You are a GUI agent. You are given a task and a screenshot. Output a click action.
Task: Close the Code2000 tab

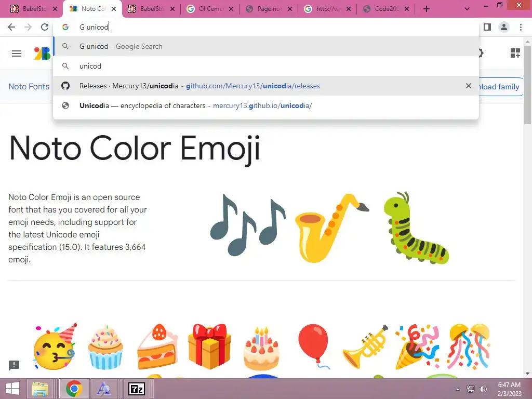point(407,9)
